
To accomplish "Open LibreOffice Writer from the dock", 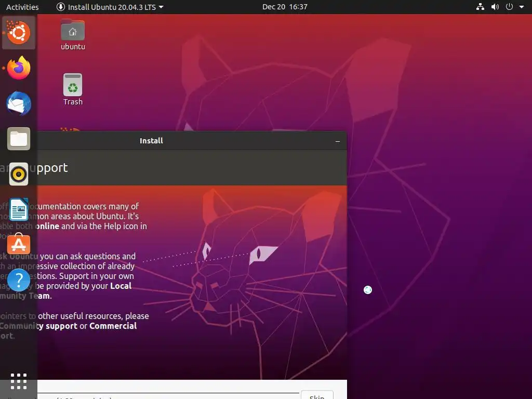I will [x=19, y=209].
